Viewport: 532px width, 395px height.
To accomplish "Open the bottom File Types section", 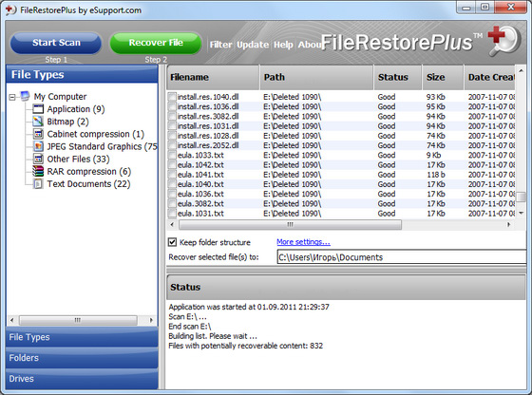I will tap(82, 337).
